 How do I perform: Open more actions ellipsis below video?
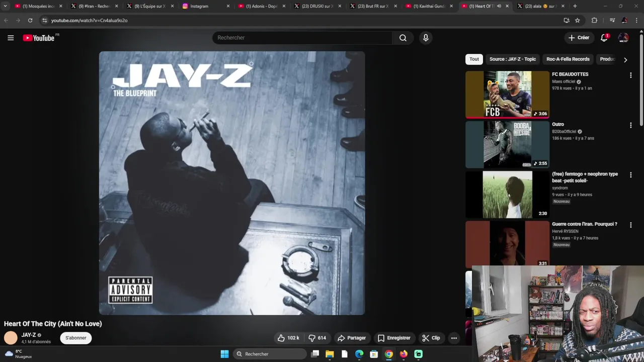pyautogui.click(x=454, y=338)
